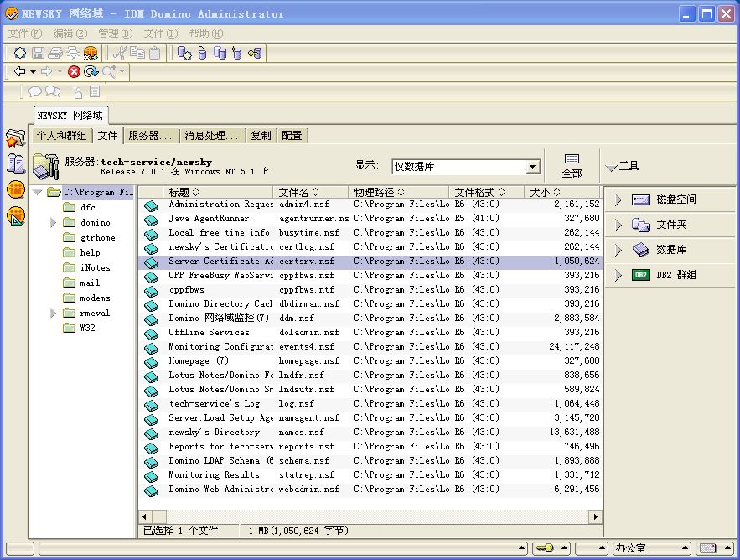Expand the domino folder in tree
Image resolution: width=740 pixels, height=560 pixels.
tap(54, 223)
